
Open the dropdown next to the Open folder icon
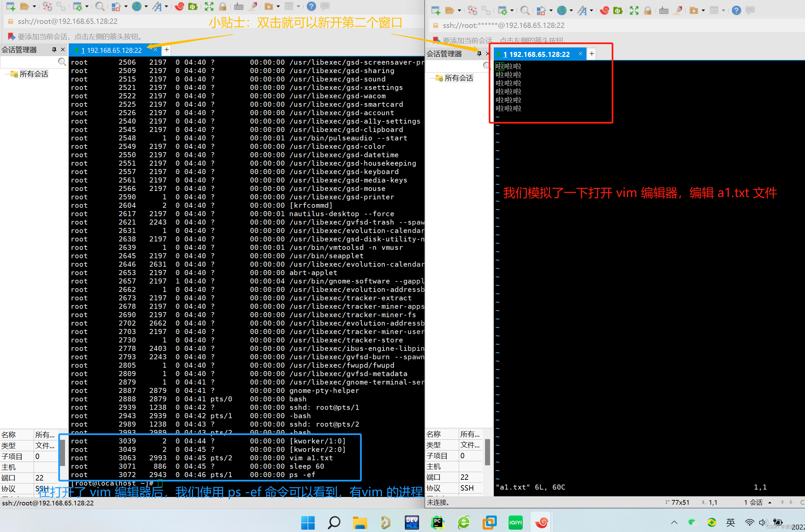(34, 6)
